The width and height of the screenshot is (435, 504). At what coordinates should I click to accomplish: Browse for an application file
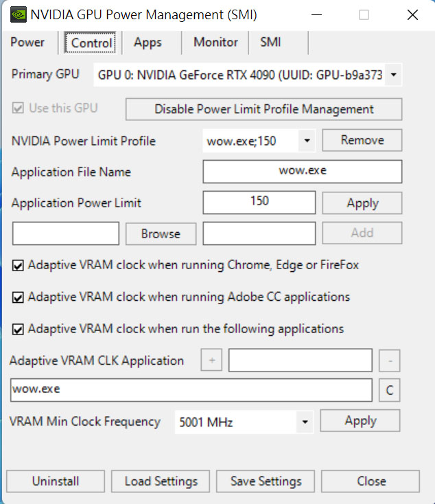coord(161,233)
